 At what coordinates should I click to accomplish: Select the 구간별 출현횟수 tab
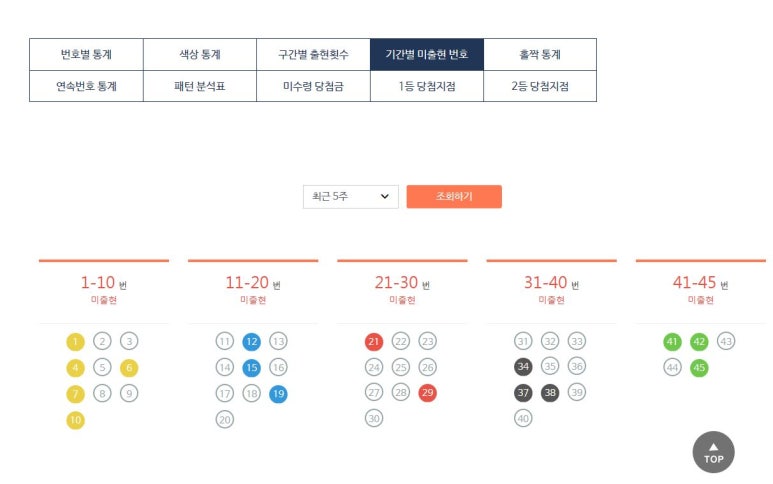(x=313, y=55)
